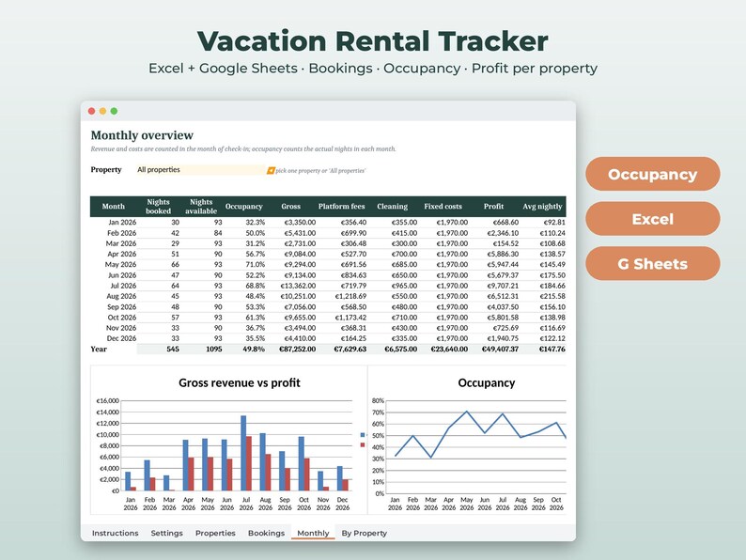Screen dimensions: 746x560
Task: Click the 'Jun 2026' table row label
Action: click(122, 275)
